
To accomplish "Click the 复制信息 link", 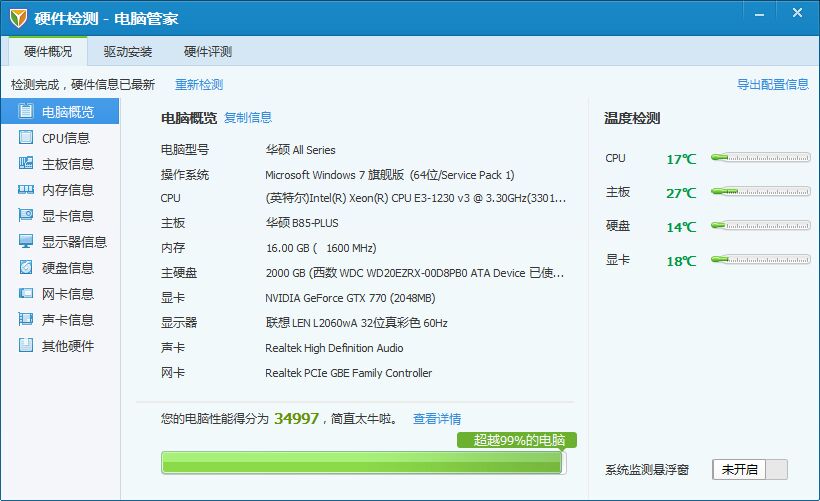I will [248, 118].
